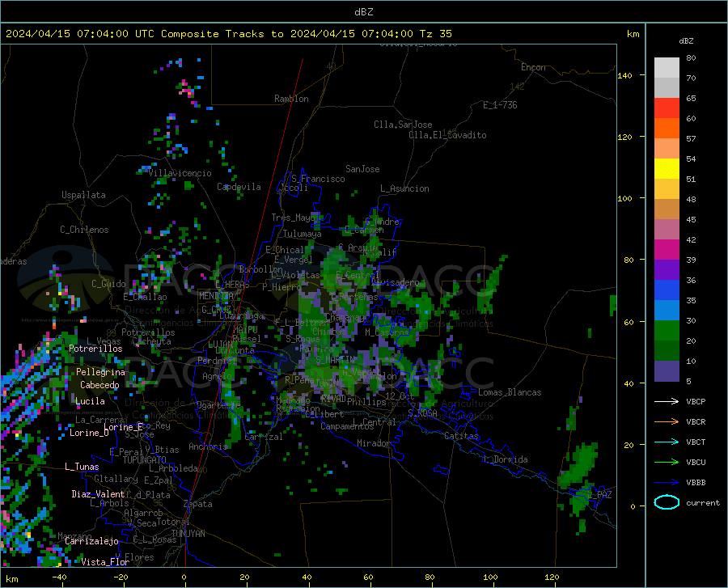Click the 'Clla.SanJose' map label
This screenshot has width=728, height=588.
point(403,125)
